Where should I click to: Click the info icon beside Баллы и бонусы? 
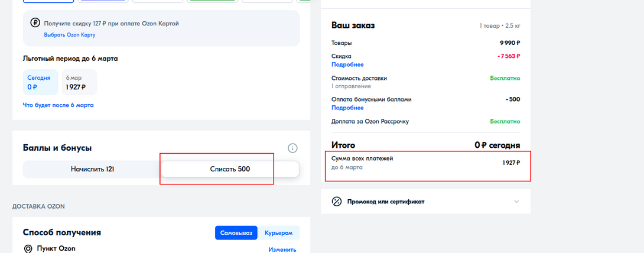[x=292, y=148]
